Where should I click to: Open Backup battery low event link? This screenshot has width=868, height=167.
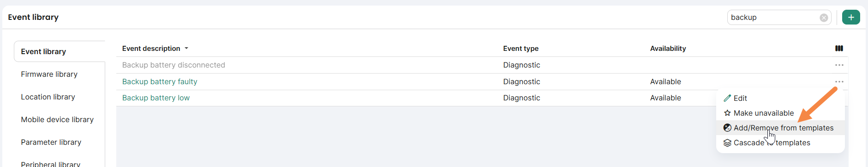156,98
